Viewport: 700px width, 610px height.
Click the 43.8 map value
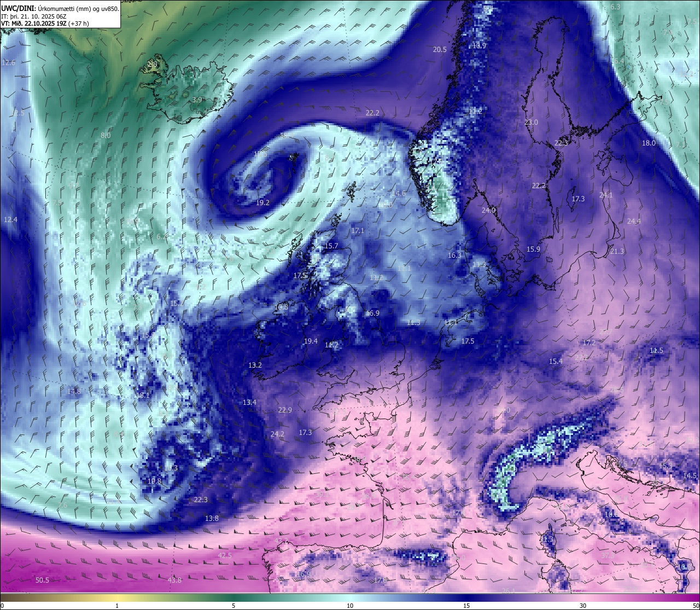pyautogui.click(x=174, y=580)
